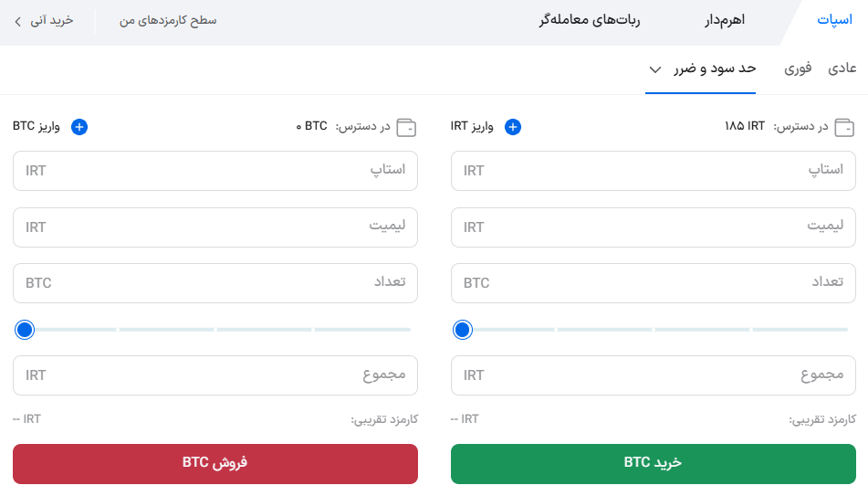
Task: Click the buy-side amount slider handle
Action: tap(463, 329)
